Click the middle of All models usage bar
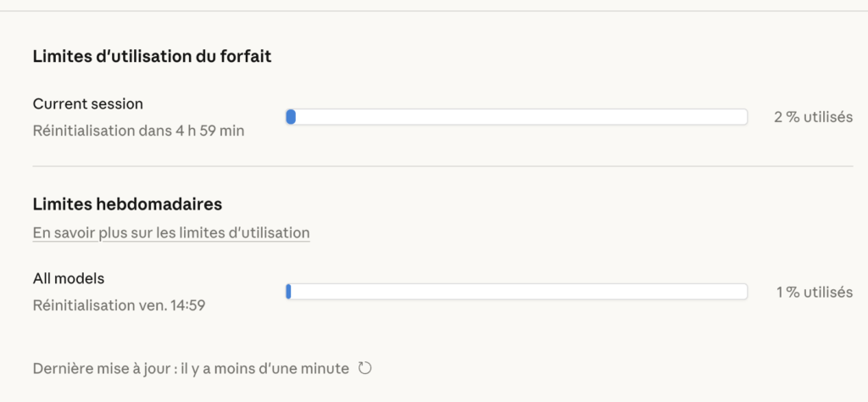Image resolution: width=868 pixels, height=402 pixels. pos(516,292)
